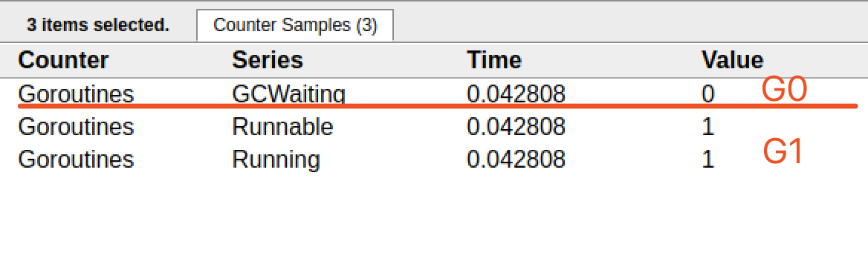Click the Value column header

click(x=733, y=60)
